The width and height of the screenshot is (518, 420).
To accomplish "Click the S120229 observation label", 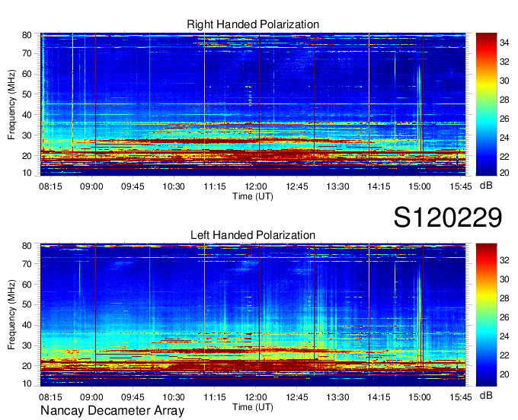I will click(448, 217).
